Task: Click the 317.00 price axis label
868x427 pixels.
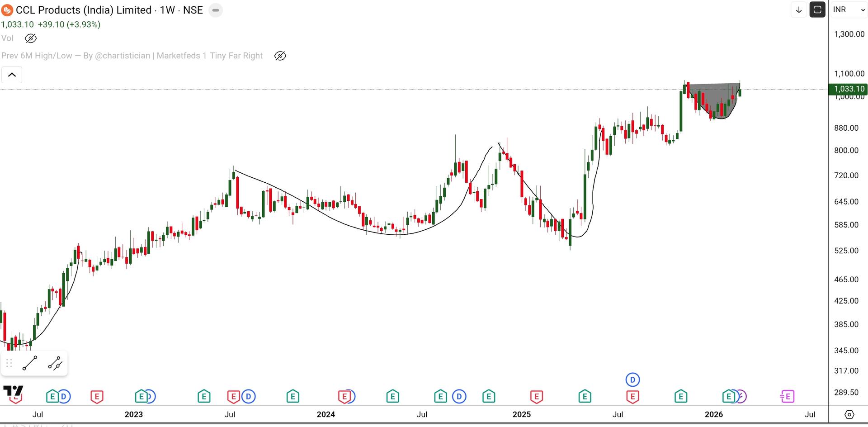Action: (846, 370)
